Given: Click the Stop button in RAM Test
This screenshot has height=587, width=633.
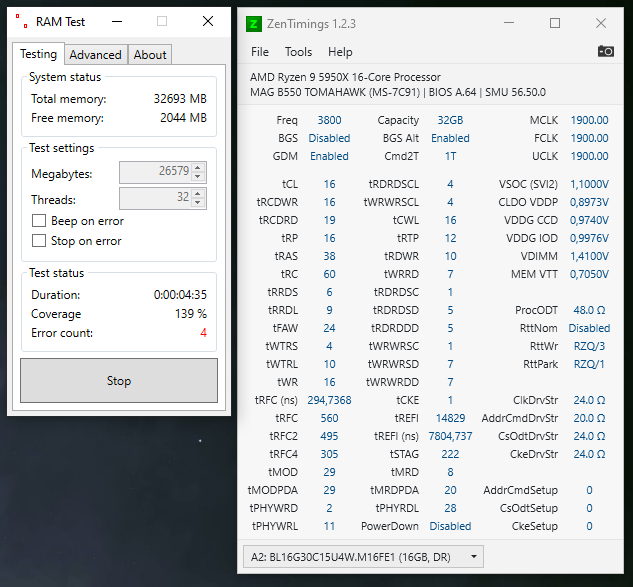Looking at the screenshot, I should click(119, 380).
